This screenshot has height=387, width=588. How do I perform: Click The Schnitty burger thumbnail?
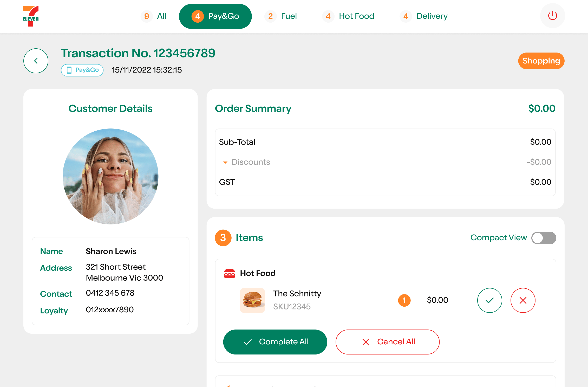coord(252,300)
